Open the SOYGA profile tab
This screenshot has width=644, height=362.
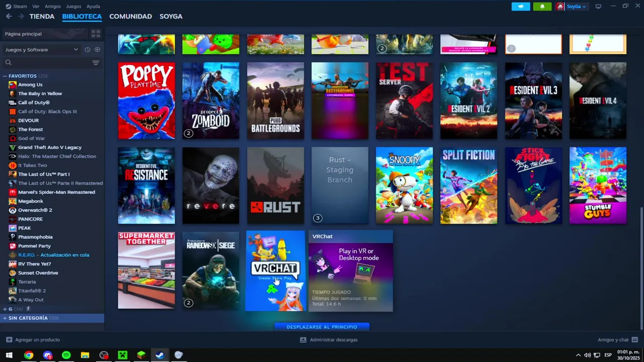click(171, 16)
